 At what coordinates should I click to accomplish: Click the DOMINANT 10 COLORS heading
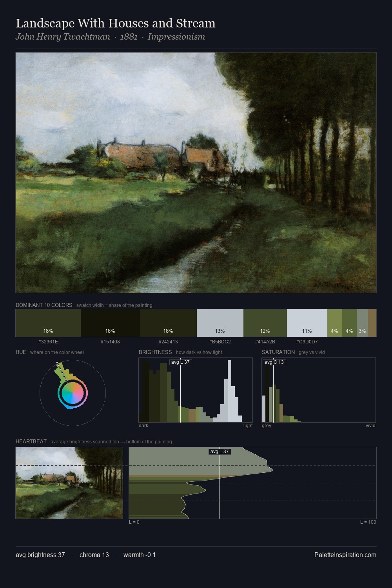click(44, 305)
